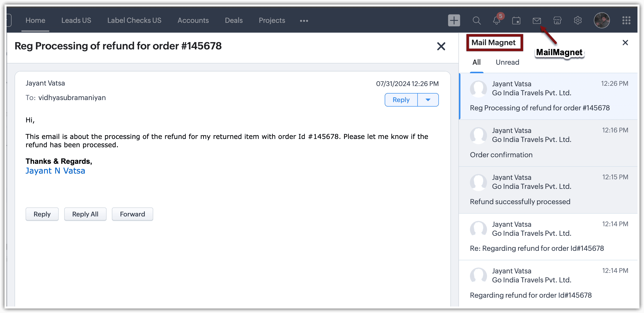Click the Forward button
The image size is (644, 313).
pyautogui.click(x=132, y=214)
